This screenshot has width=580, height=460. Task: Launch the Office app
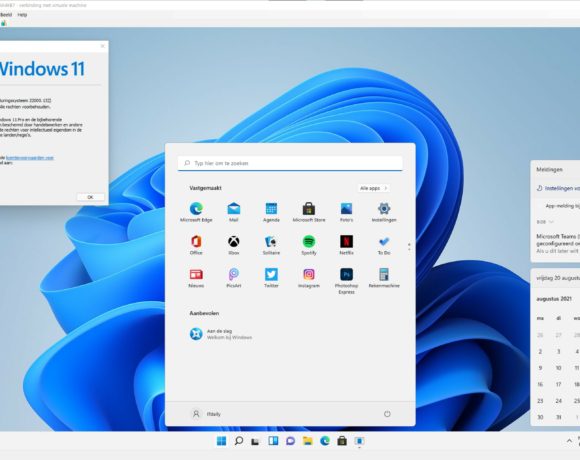coord(196,245)
